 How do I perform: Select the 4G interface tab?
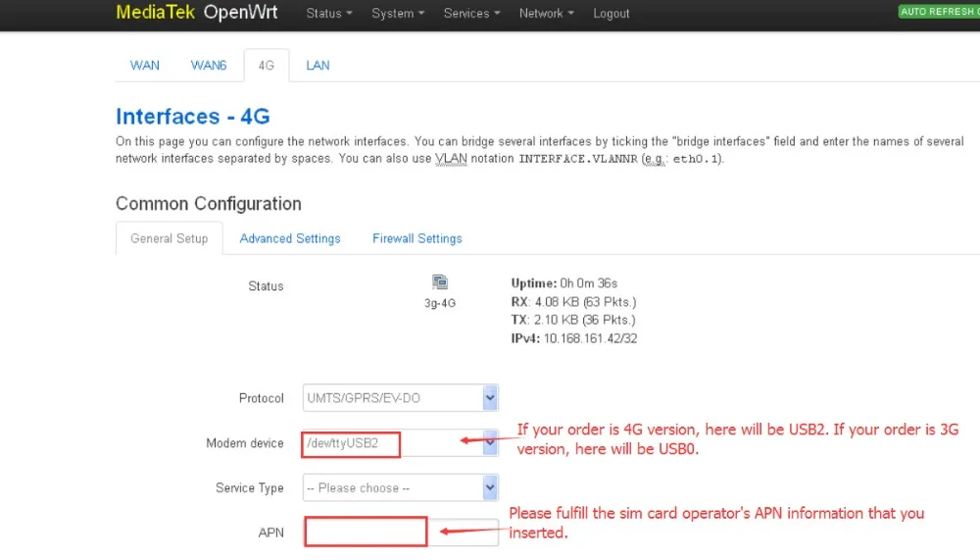click(267, 66)
